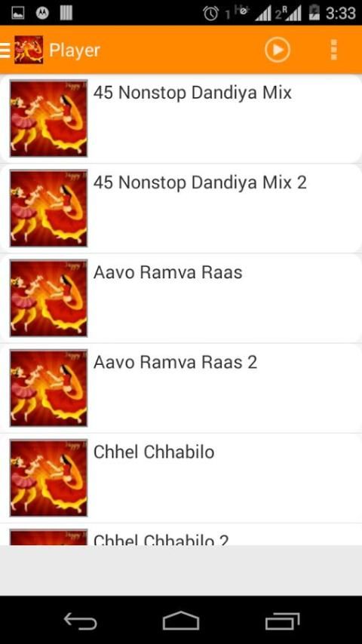Screen dimensions: 362x644
Task: Tap the Dandiya app logo icon
Action: pyautogui.click(x=29, y=50)
